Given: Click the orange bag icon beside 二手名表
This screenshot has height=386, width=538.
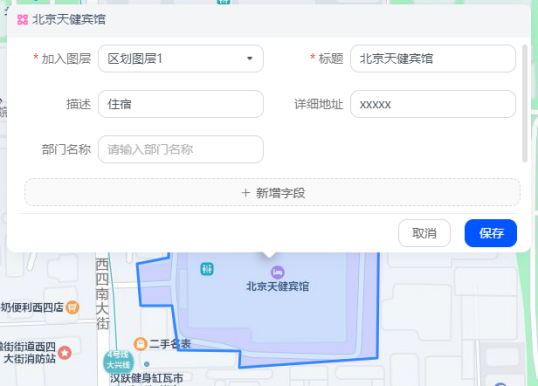Looking at the screenshot, I should 140,344.
